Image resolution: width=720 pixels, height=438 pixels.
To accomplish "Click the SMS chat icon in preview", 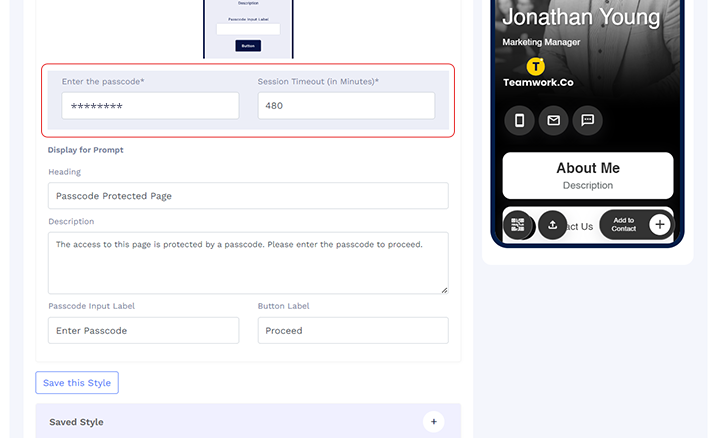I will tap(587, 120).
